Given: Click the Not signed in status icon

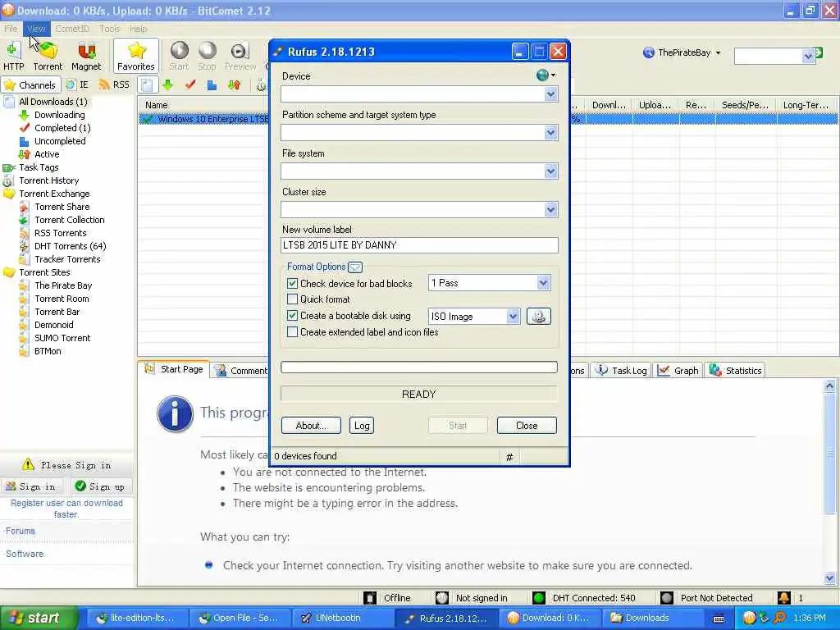Looking at the screenshot, I should (x=442, y=598).
